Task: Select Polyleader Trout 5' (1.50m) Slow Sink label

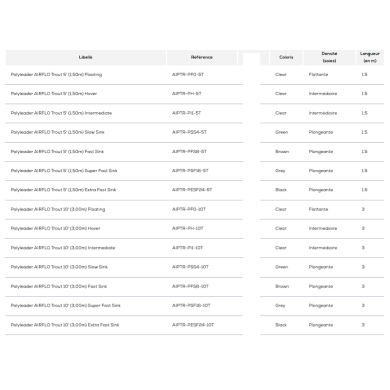Action: point(58,132)
